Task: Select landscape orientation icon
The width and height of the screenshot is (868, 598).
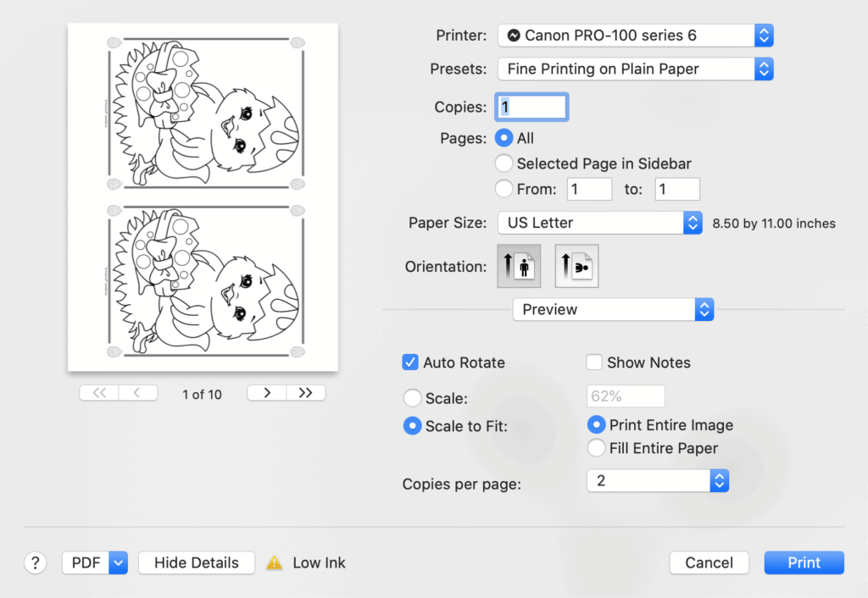Action: coord(576,266)
